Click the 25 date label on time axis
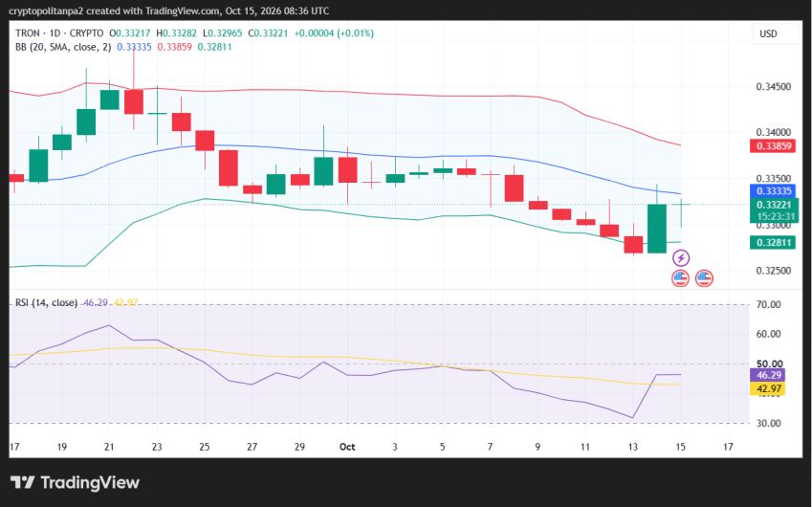 pyautogui.click(x=204, y=447)
